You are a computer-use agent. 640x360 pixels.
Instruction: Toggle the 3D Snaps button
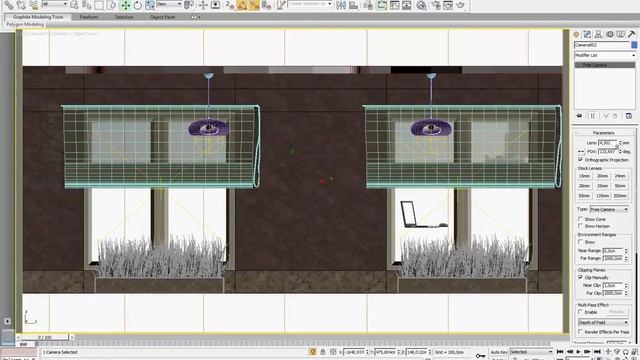(230, 5)
